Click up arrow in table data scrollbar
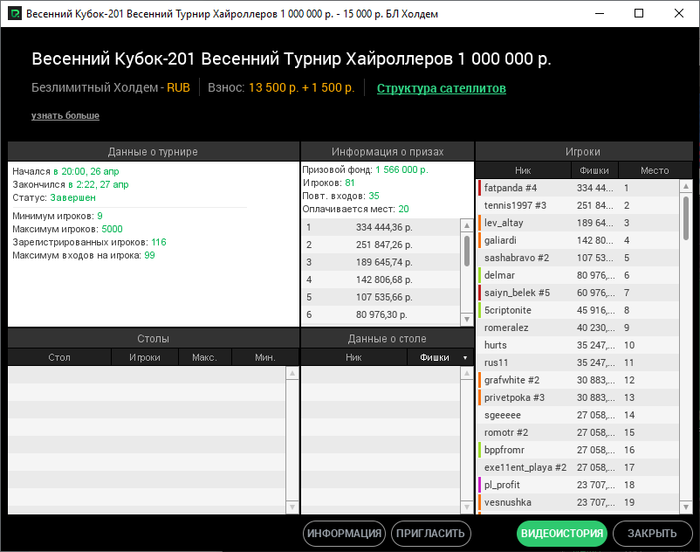The height and width of the screenshot is (552, 700). pos(467,373)
